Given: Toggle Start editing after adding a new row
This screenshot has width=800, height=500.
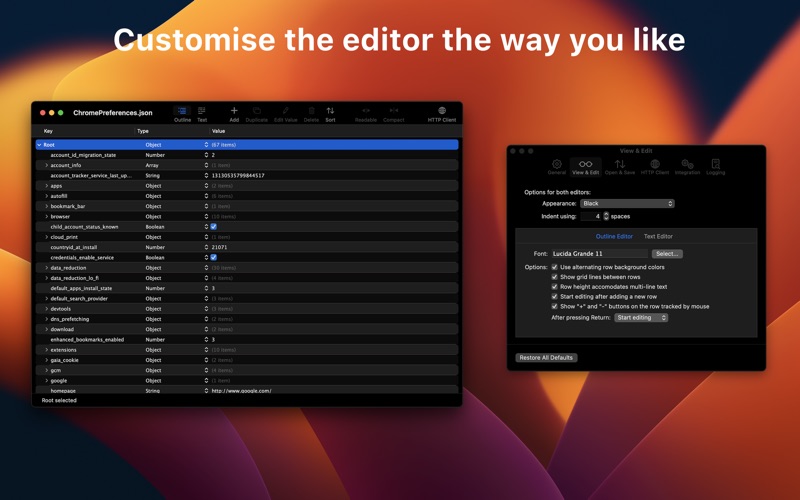Looking at the screenshot, I should 555,296.
